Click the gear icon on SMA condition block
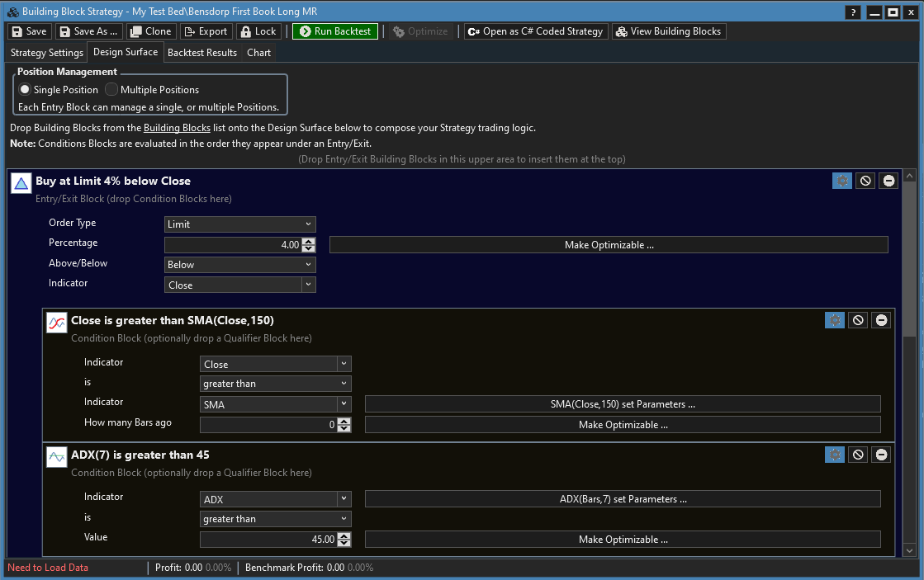 834,320
